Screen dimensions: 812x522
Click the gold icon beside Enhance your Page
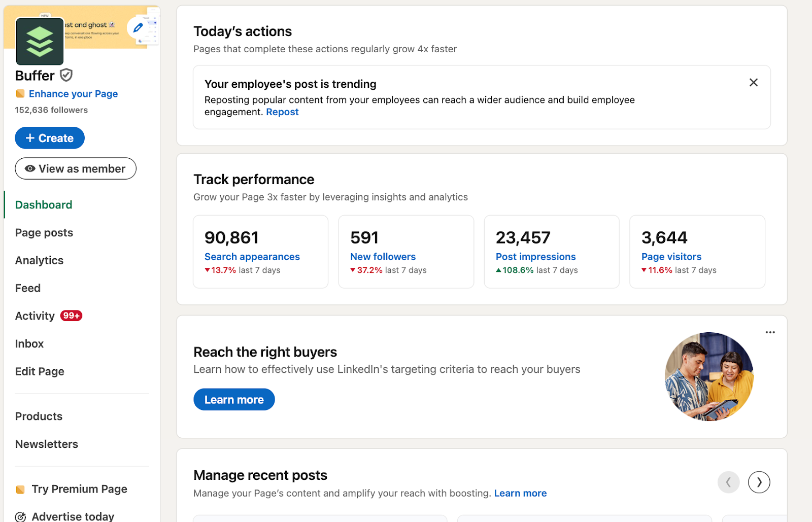20,94
